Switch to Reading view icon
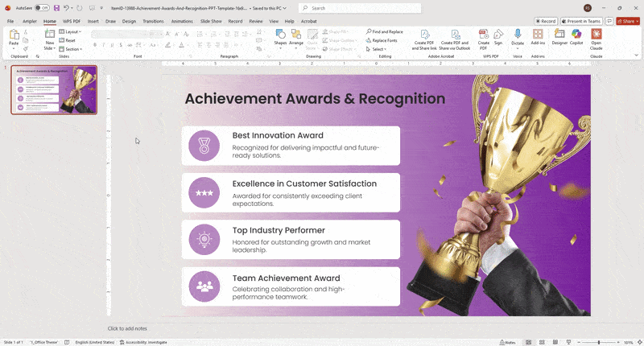This screenshot has height=346, width=644. tap(555, 342)
